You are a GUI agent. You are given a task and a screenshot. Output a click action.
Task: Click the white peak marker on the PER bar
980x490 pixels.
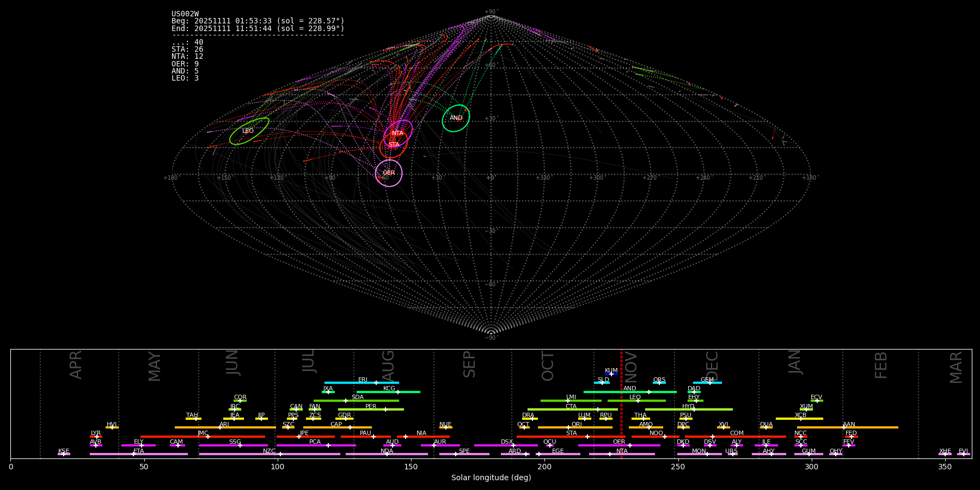[x=385, y=409]
